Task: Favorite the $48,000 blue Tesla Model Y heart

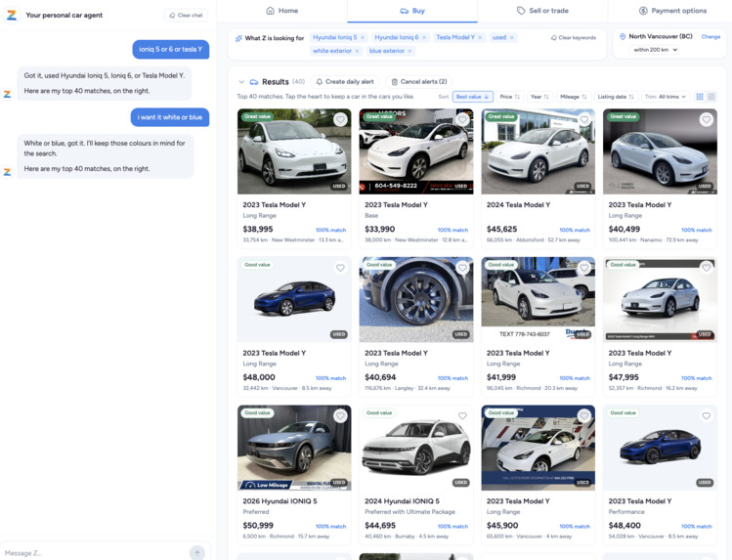Action: (340, 268)
